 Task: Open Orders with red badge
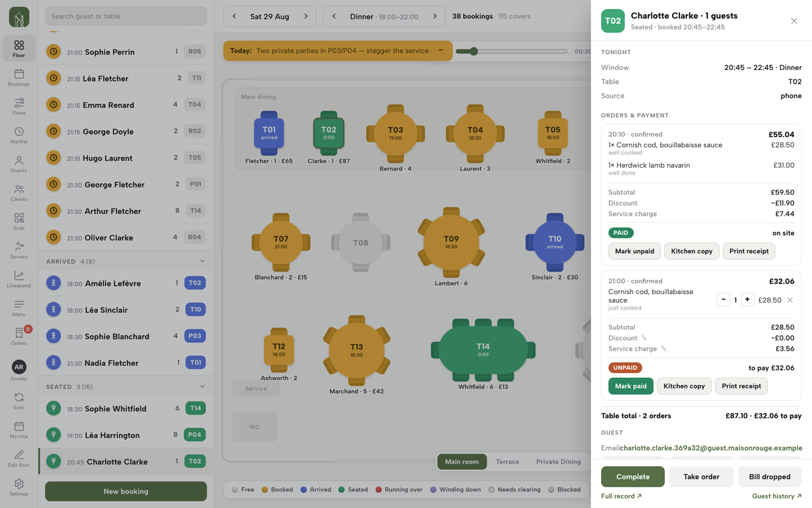19,337
